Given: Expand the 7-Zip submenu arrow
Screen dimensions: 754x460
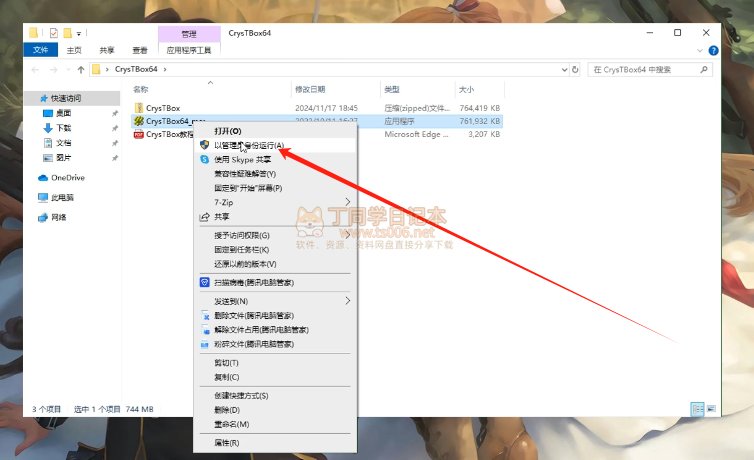Looking at the screenshot, I should [348, 201].
